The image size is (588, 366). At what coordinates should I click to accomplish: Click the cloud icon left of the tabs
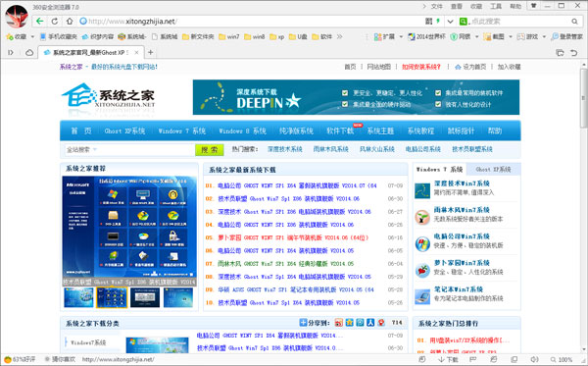pos(29,53)
